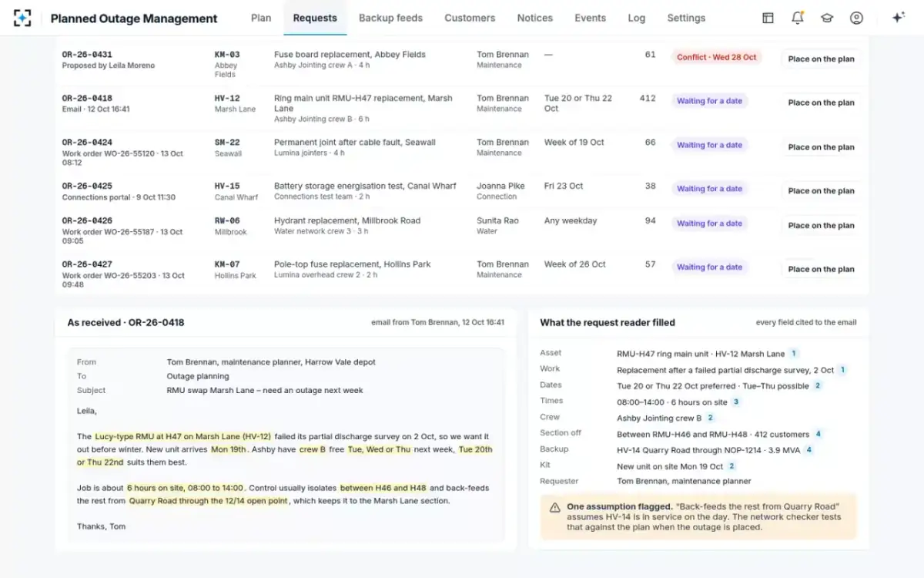Select request OR-26-0431
The height and width of the screenshot is (578, 924).
click(x=87, y=55)
